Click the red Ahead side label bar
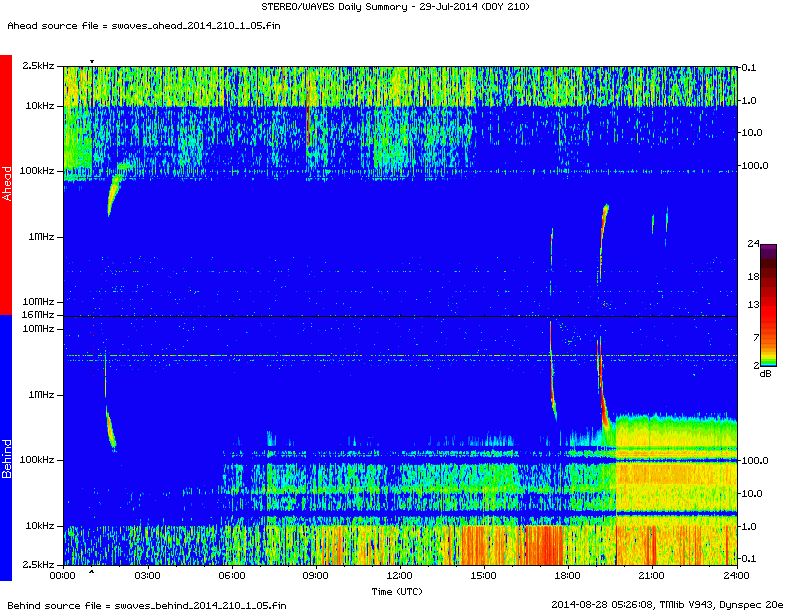 click(x=6, y=185)
